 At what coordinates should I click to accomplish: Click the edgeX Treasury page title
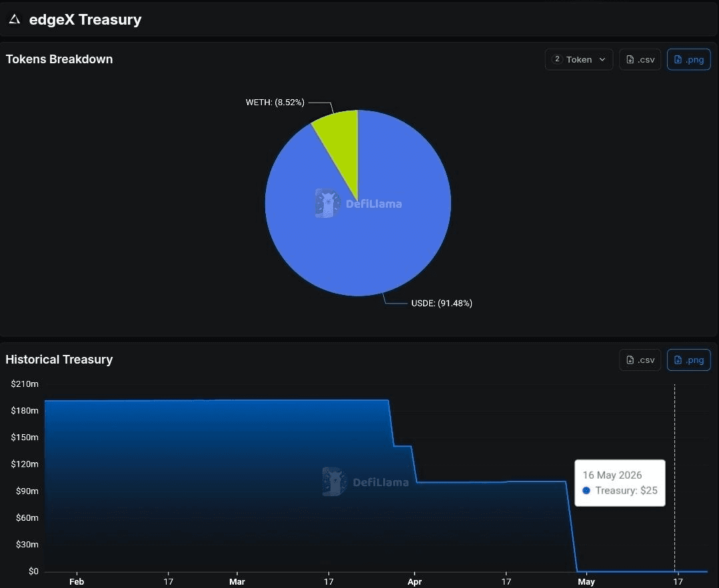[85, 20]
